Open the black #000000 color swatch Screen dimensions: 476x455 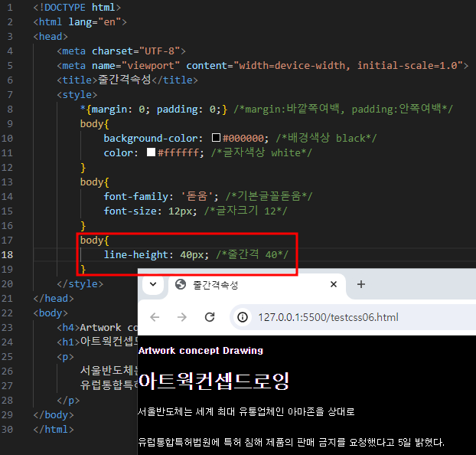pyautogui.click(x=216, y=138)
